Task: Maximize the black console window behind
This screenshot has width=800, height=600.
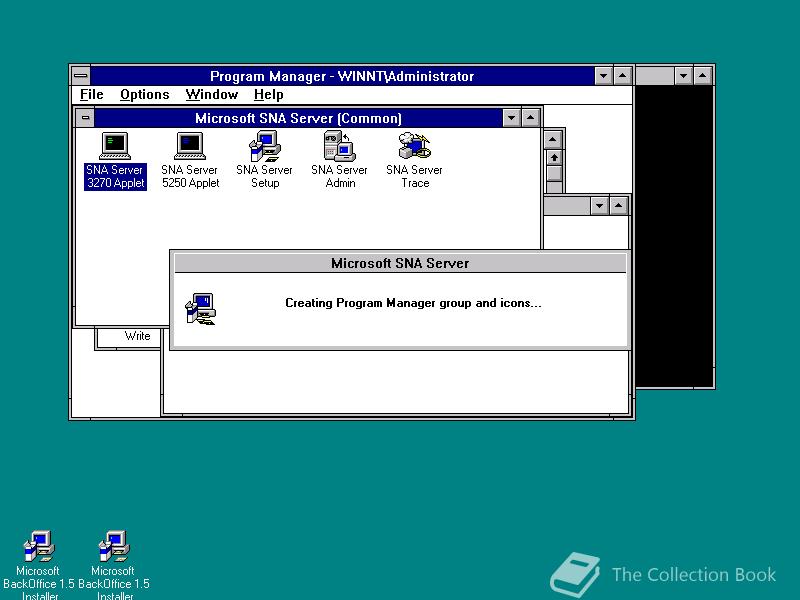Action: pyautogui.click(x=703, y=76)
